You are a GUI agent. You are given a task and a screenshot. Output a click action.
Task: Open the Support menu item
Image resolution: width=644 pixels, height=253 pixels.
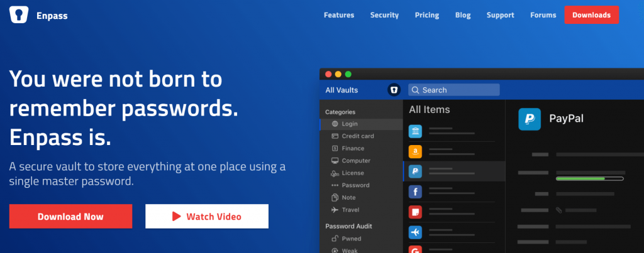pos(500,15)
